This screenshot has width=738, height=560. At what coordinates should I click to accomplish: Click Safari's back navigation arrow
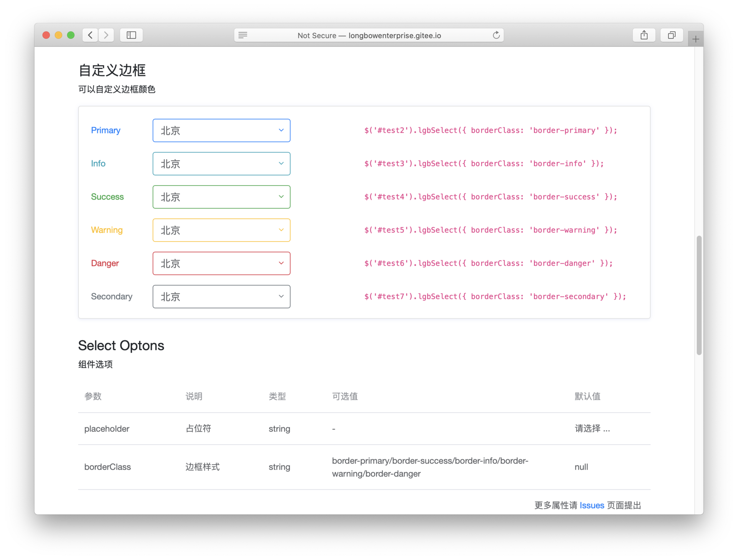pyautogui.click(x=90, y=35)
